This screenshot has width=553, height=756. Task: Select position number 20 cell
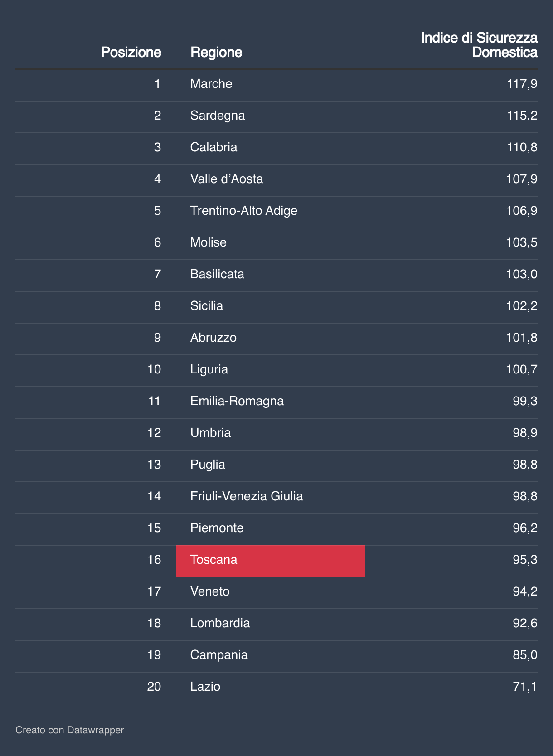(154, 687)
